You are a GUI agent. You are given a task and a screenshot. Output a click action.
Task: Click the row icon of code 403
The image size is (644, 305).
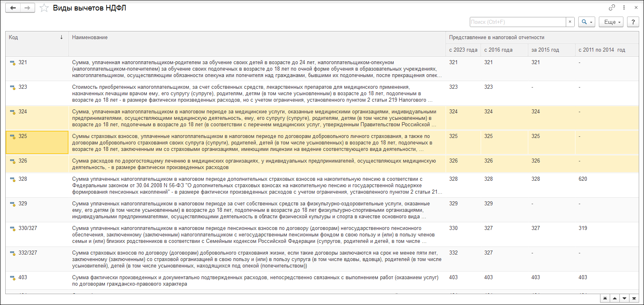pos(13,278)
